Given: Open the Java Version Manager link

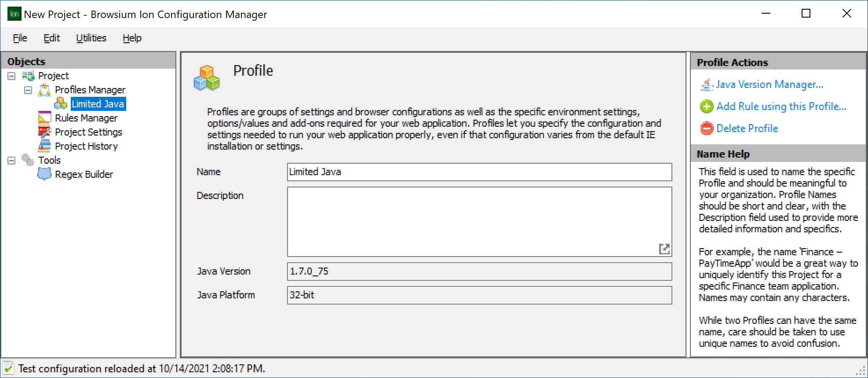Looking at the screenshot, I should tap(770, 84).
